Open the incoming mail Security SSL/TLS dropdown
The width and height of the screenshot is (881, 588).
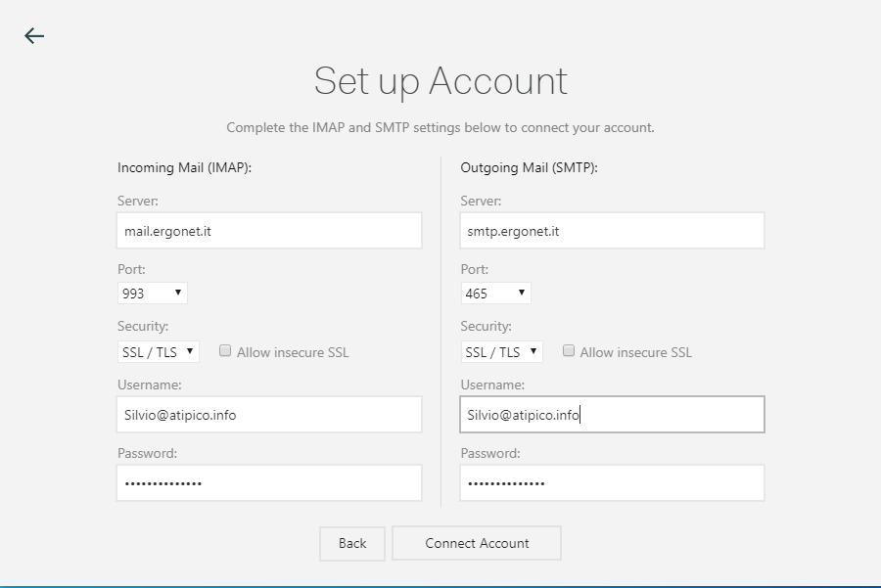click(x=158, y=351)
